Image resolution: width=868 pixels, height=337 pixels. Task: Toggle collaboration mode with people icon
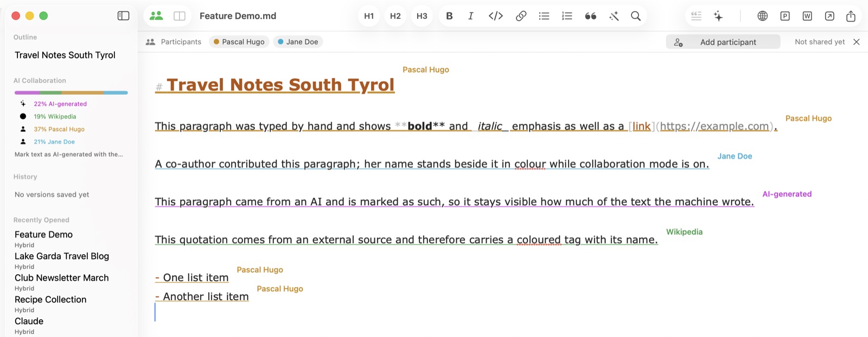(156, 16)
